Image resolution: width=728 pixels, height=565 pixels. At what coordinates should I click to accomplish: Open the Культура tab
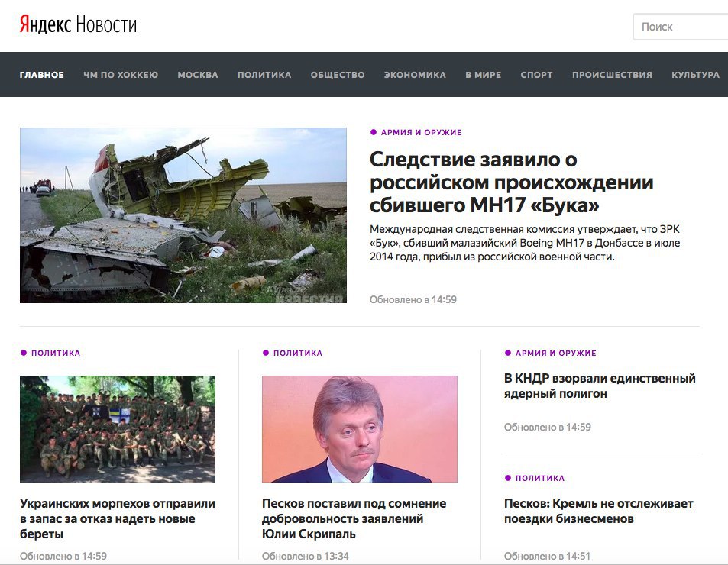(x=695, y=75)
